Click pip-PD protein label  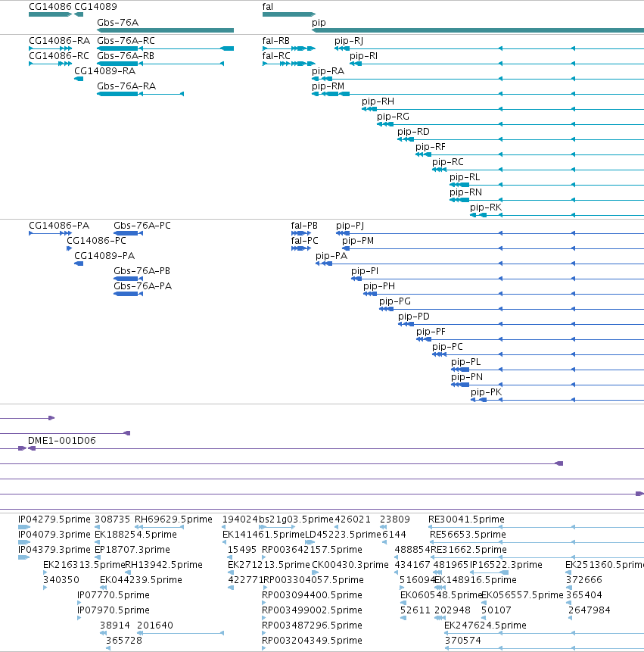(414, 317)
